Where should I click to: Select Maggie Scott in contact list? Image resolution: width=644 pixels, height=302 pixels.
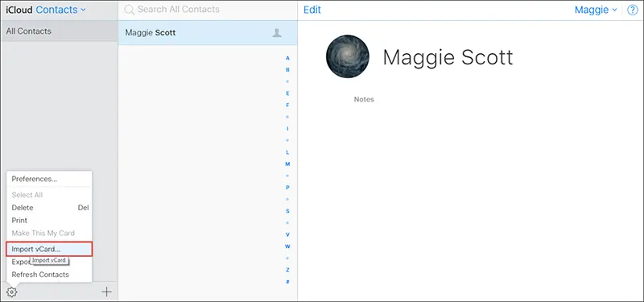(208, 33)
